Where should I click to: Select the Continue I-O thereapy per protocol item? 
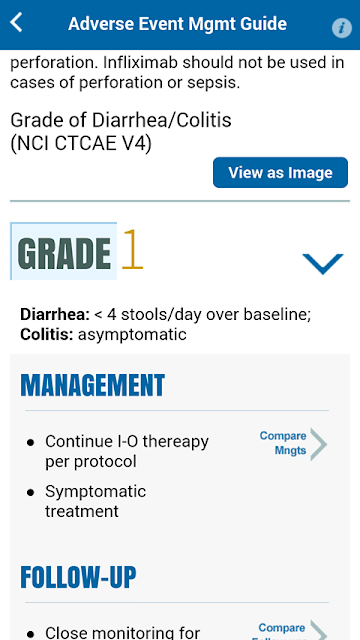pos(127,451)
